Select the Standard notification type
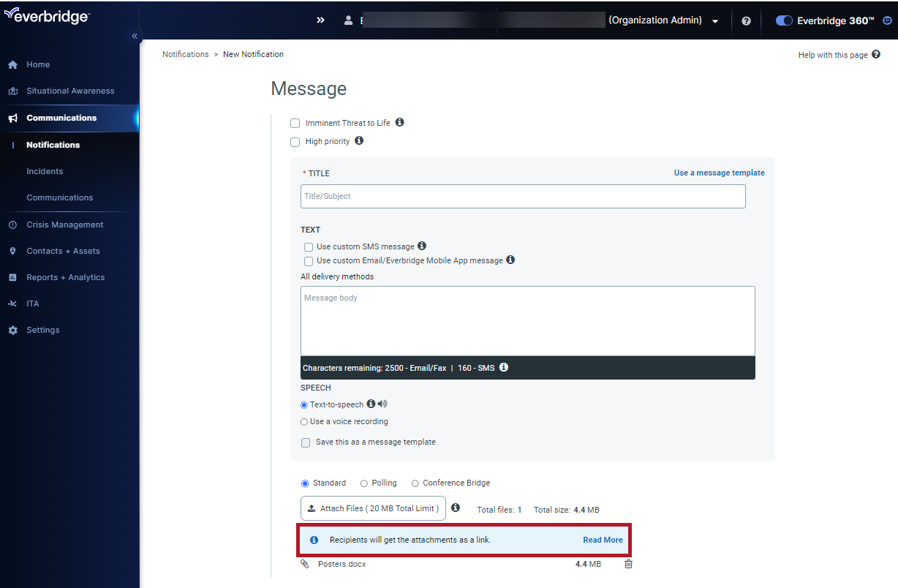 (x=305, y=483)
